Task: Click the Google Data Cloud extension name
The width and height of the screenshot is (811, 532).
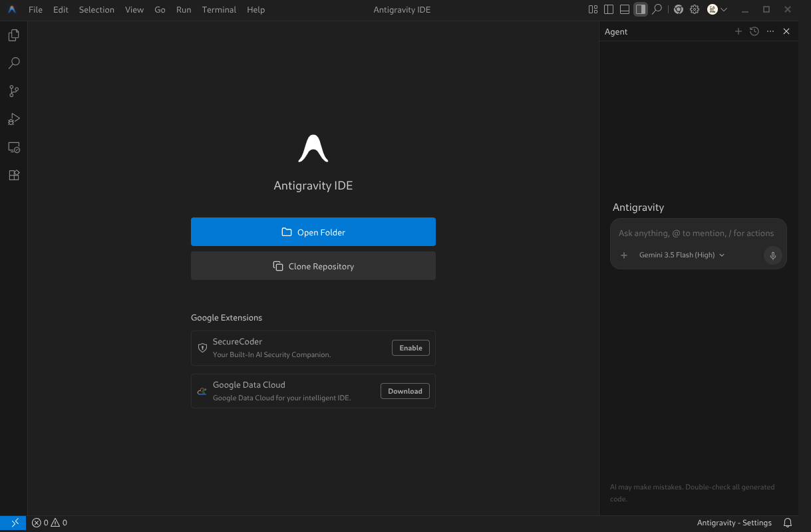Action: tap(249, 385)
